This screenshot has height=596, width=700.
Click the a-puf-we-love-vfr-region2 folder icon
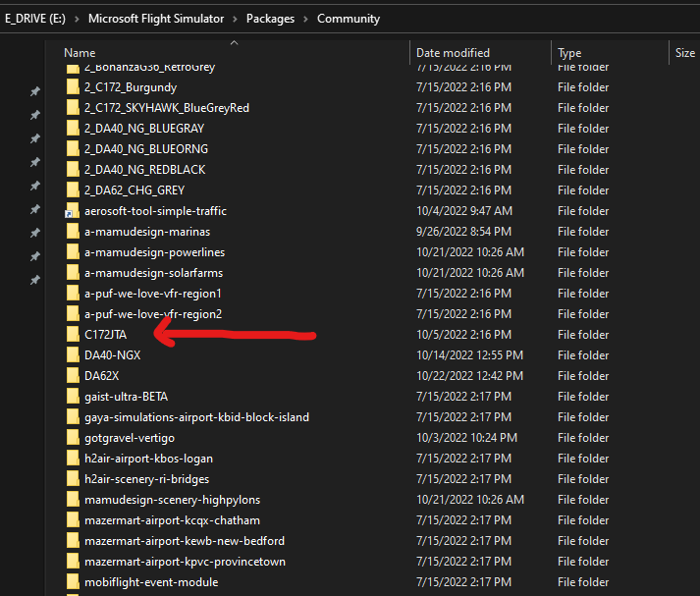pos(73,314)
